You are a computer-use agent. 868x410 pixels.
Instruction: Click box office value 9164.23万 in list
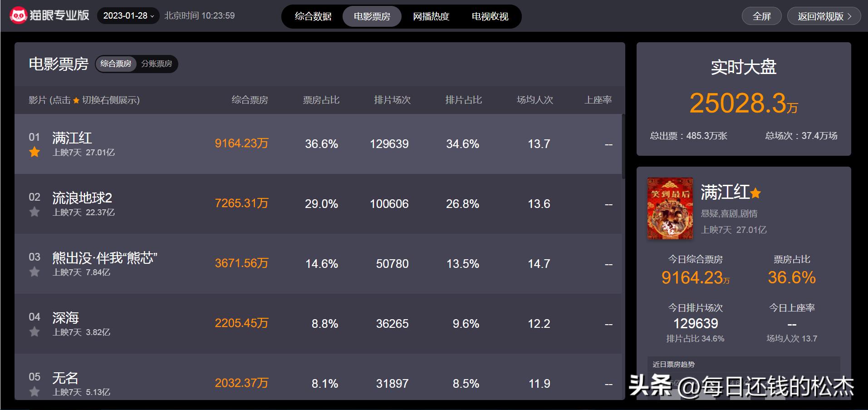(x=241, y=143)
